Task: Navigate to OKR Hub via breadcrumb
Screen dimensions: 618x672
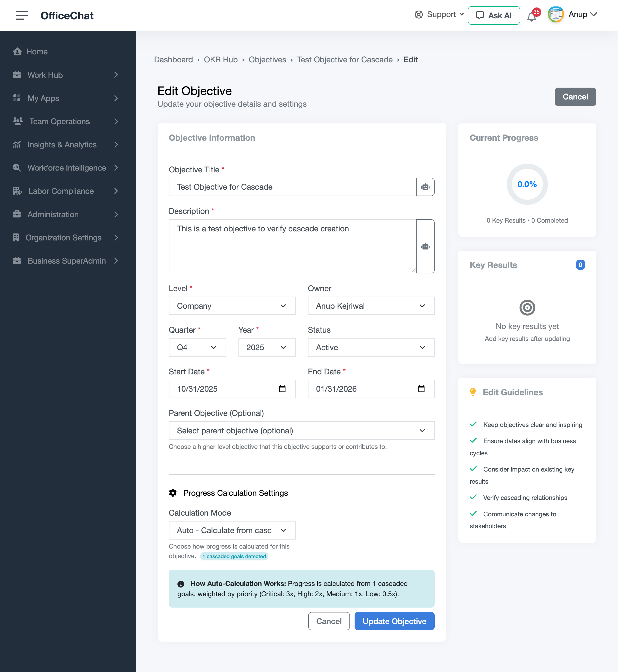Action: [220, 60]
